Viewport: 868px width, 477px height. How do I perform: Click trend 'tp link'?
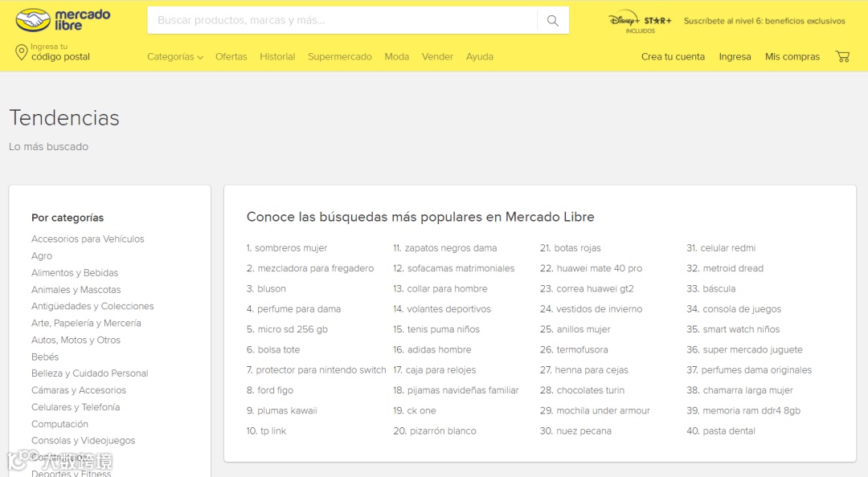coord(273,431)
